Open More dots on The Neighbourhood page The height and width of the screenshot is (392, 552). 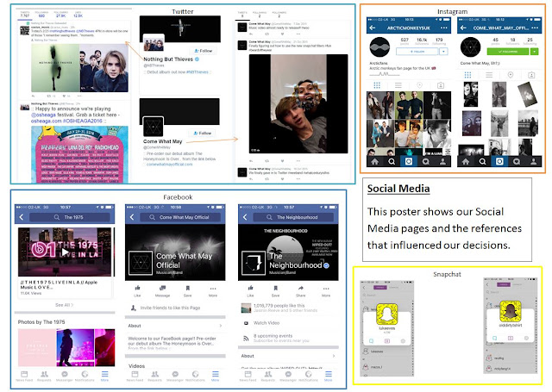(x=326, y=291)
